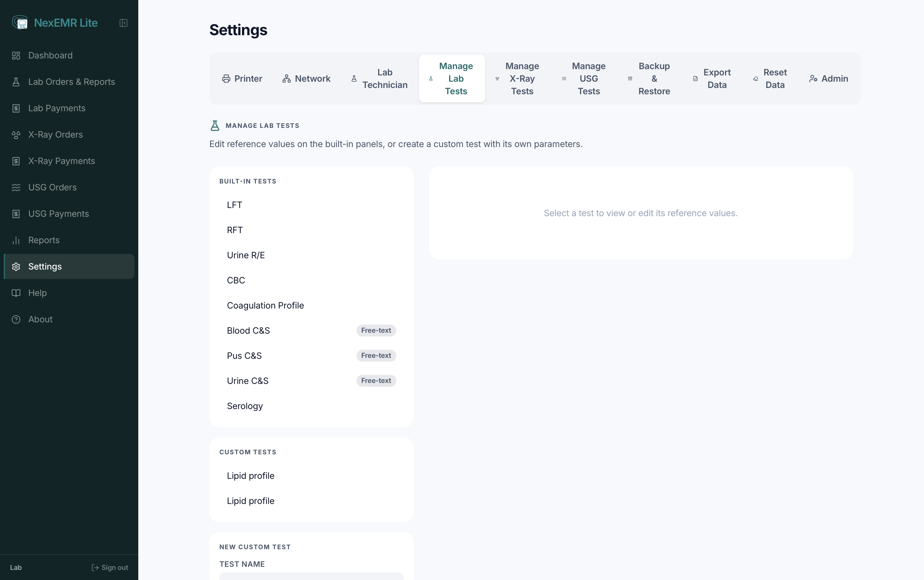This screenshot has width=924, height=580.
Task: Click the Test Name input field
Action: (311, 577)
